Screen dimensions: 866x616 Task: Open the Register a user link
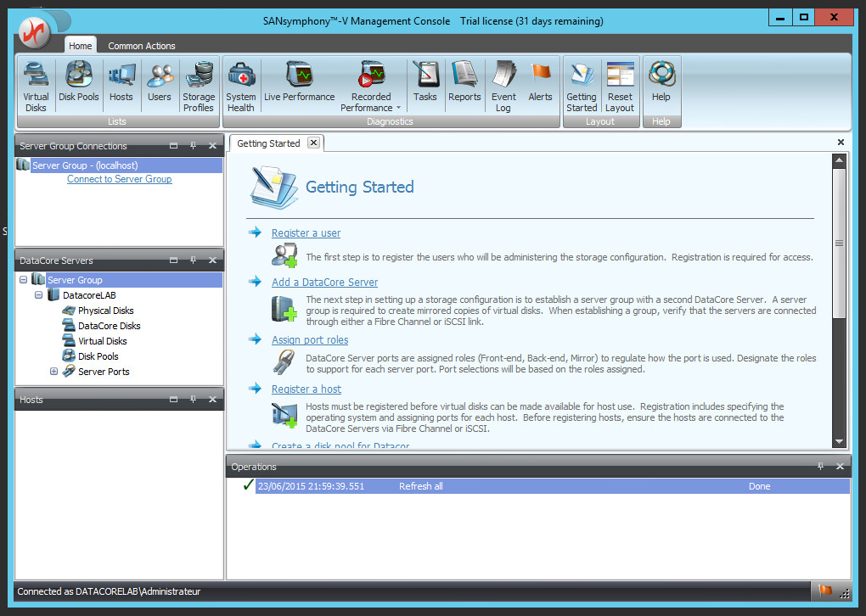point(306,232)
